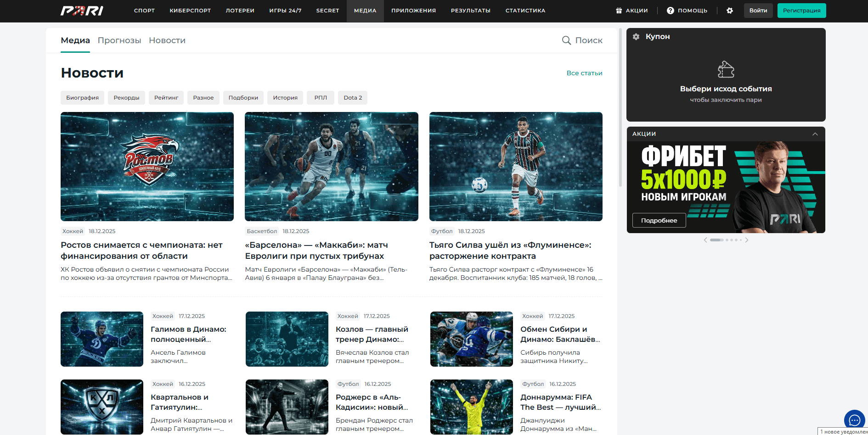
Task: Open the live chat bubble
Action: point(854,419)
